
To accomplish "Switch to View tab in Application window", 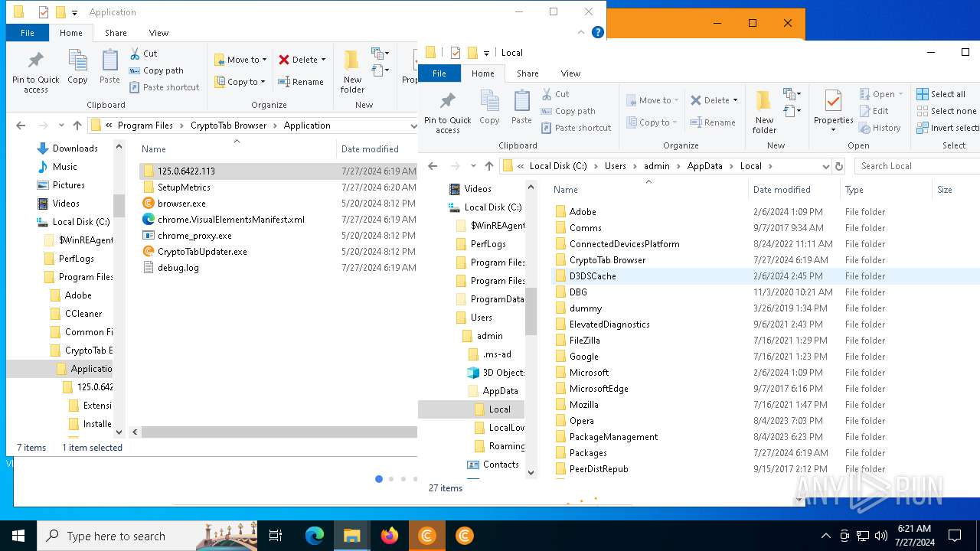I will pyautogui.click(x=158, y=33).
